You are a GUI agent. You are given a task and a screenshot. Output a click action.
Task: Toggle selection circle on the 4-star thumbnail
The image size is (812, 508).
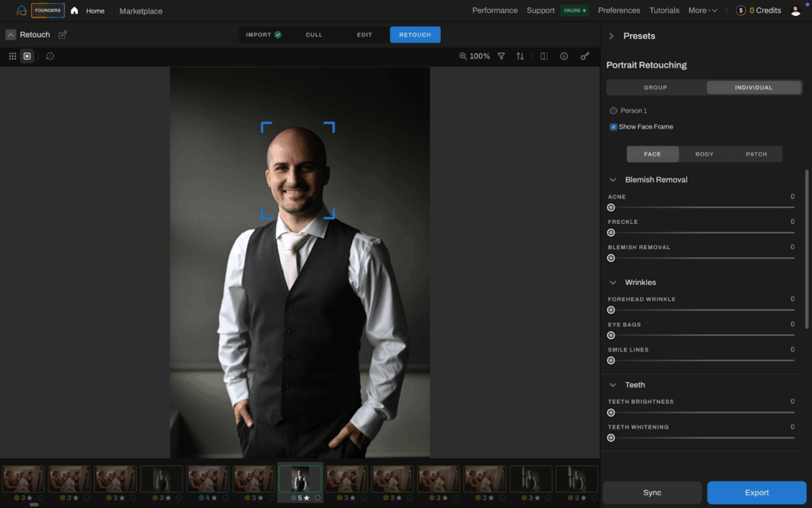[x=225, y=498]
